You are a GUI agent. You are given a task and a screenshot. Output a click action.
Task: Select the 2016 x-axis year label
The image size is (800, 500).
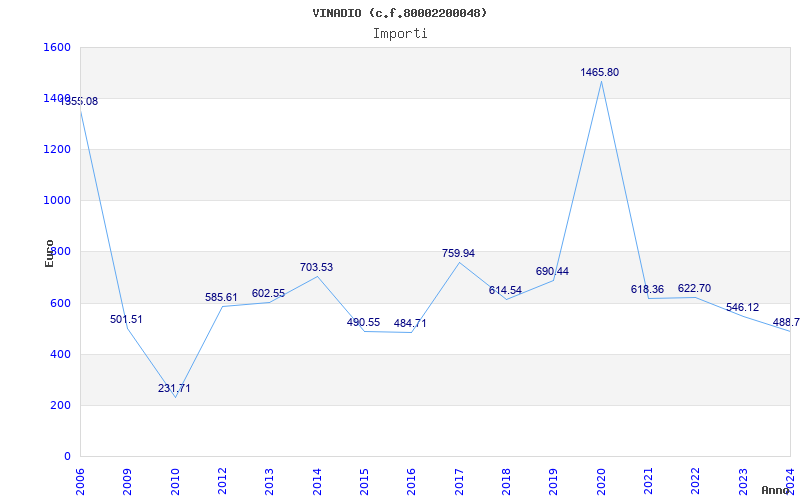(x=412, y=481)
